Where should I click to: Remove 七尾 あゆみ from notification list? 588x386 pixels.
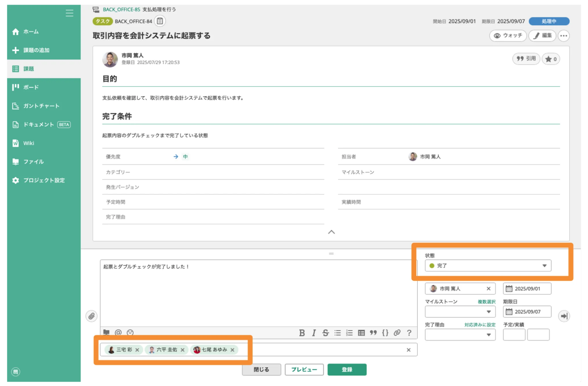[233, 350]
